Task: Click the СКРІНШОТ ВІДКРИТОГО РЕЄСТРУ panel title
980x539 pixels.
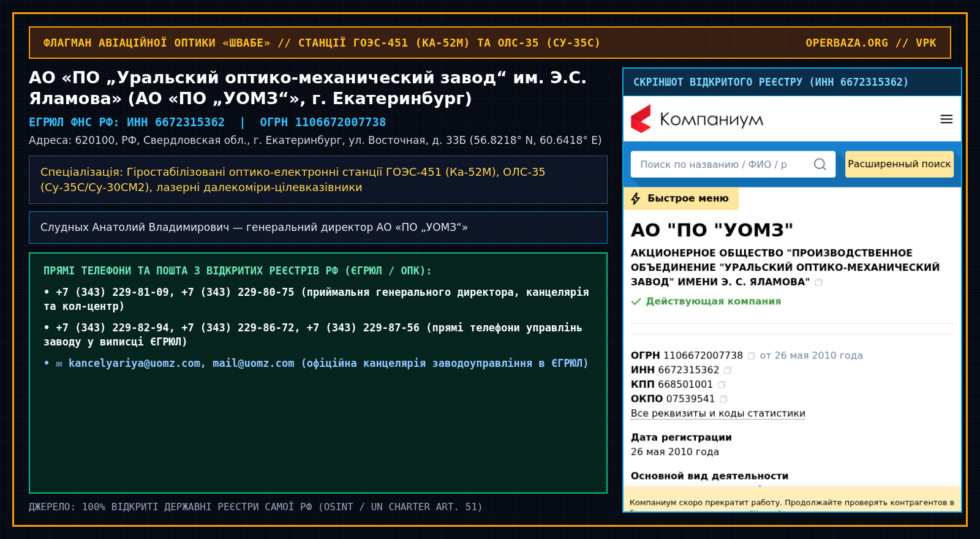Action: [x=771, y=82]
